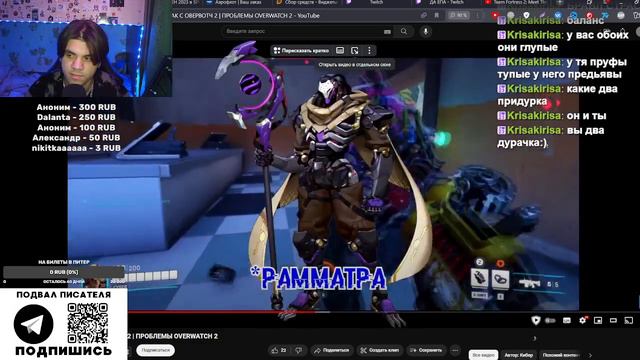Copy page link icon in address bar
This screenshot has height=360, width=640.
424,15
